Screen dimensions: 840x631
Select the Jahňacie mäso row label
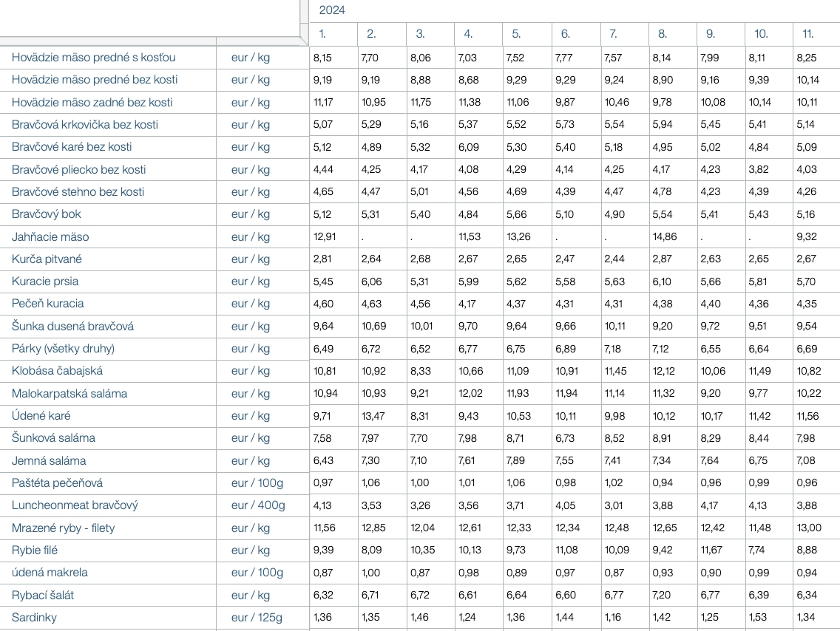pyautogui.click(x=50, y=237)
